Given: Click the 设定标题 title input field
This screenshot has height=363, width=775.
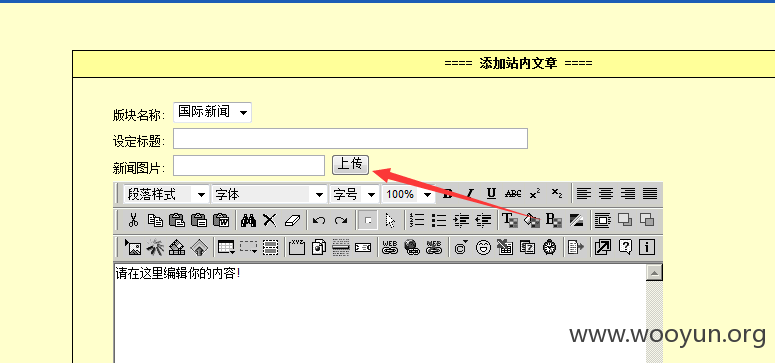Looking at the screenshot, I should [350, 138].
